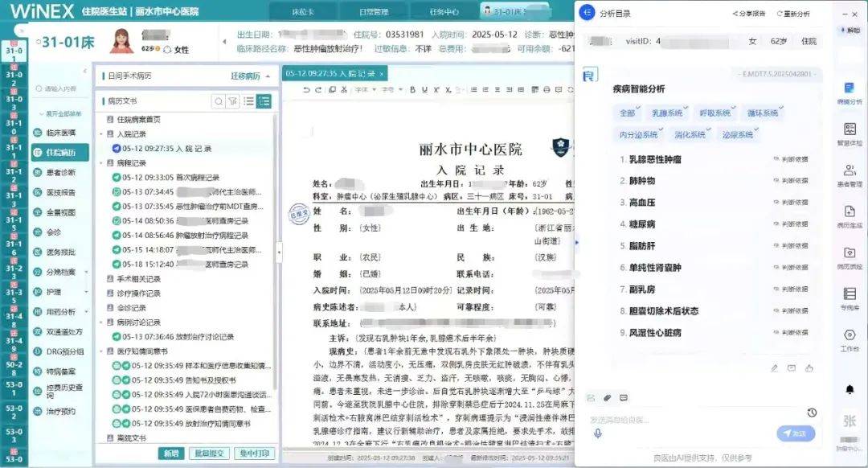Toggle the 呼吸系统 filter chip

point(713,113)
